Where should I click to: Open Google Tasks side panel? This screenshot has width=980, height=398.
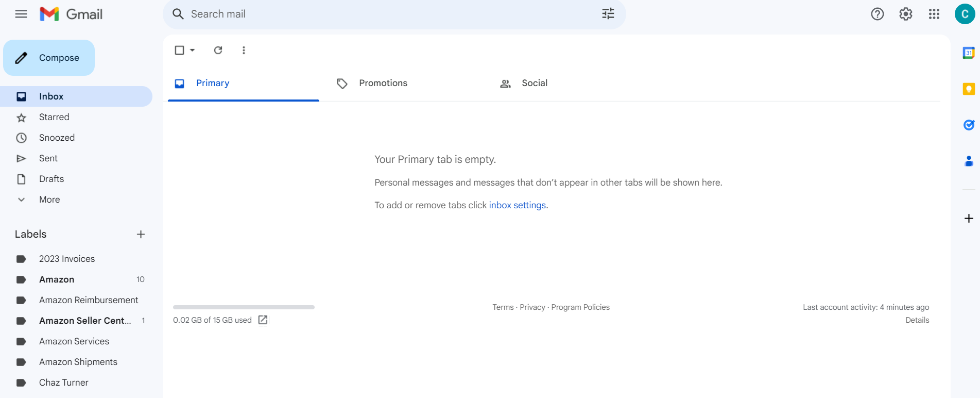click(969, 125)
